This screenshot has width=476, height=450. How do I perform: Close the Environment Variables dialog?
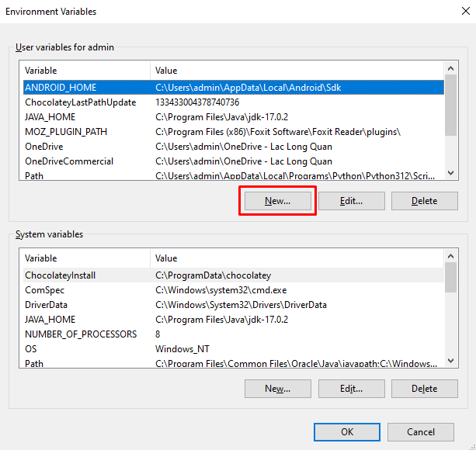pos(466,11)
